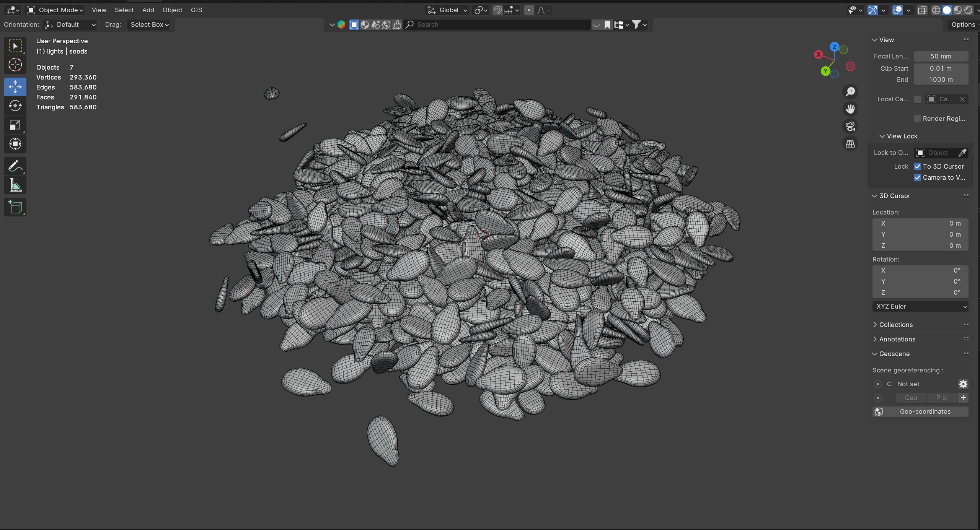
Task: Click the hand pan view icon
Action: tap(850, 109)
